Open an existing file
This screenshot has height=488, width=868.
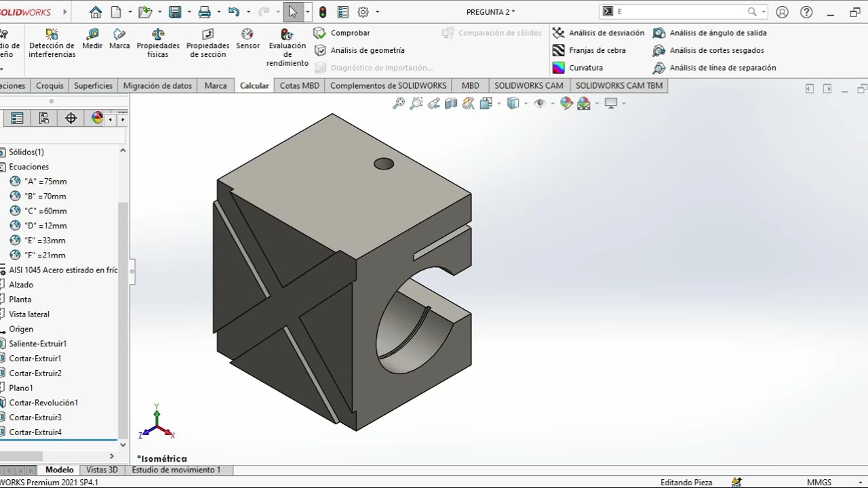tap(144, 12)
